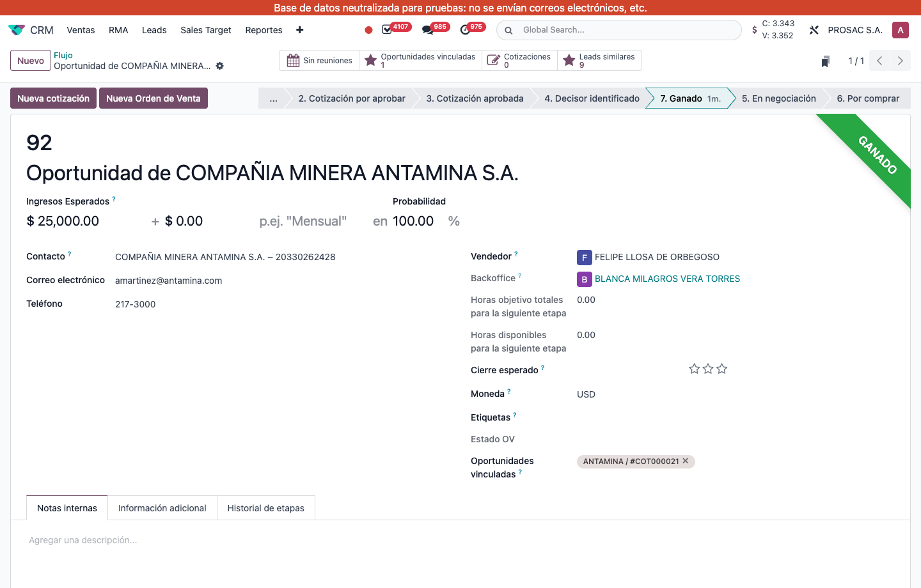Select stage 5. En negociación
Image resolution: width=921 pixels, height=588 pixels.
pos(779,98)
